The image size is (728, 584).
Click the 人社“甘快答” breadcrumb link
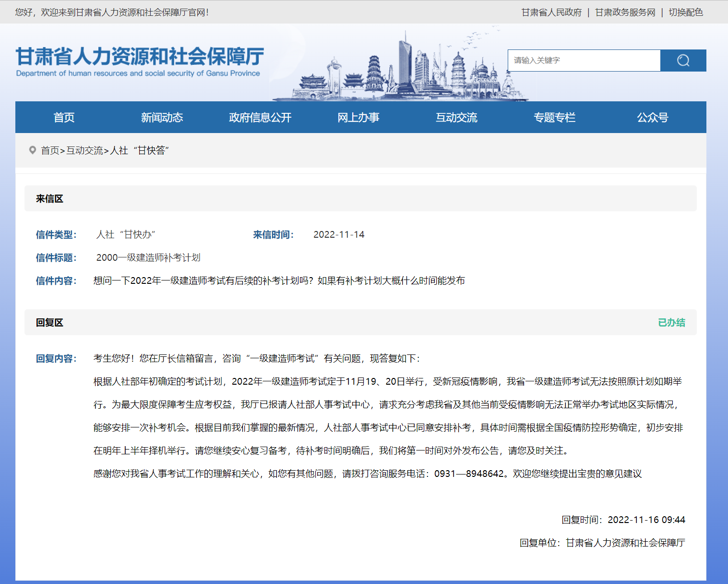tap(140, 150)
